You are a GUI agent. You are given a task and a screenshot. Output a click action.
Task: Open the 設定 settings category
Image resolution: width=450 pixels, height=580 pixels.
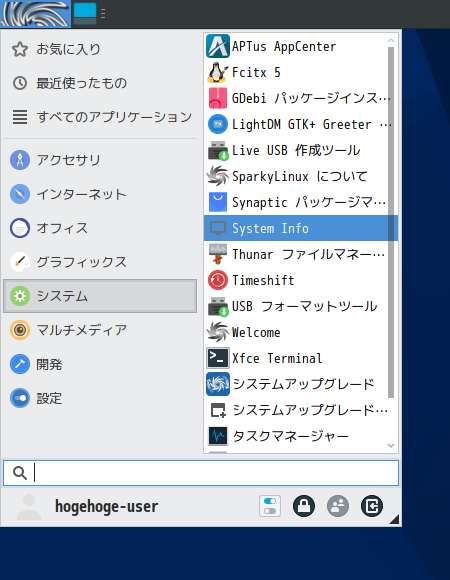point(100,398)
